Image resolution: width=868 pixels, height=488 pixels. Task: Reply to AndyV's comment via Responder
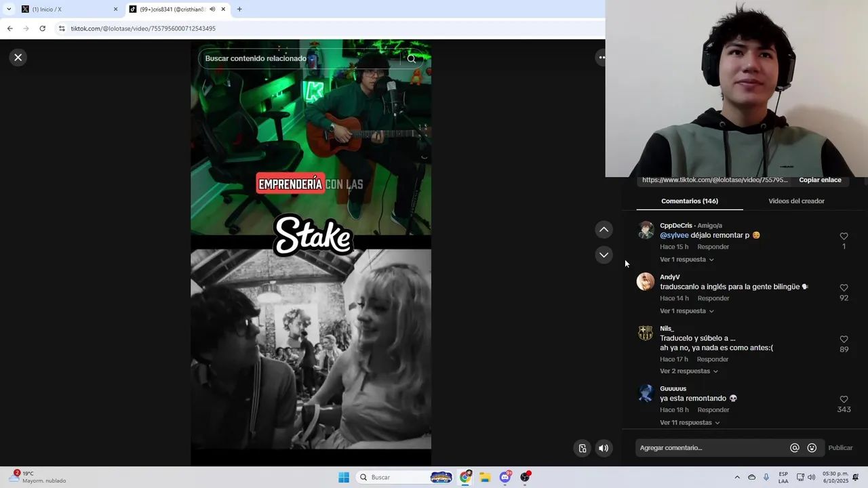tap(713, 298)
